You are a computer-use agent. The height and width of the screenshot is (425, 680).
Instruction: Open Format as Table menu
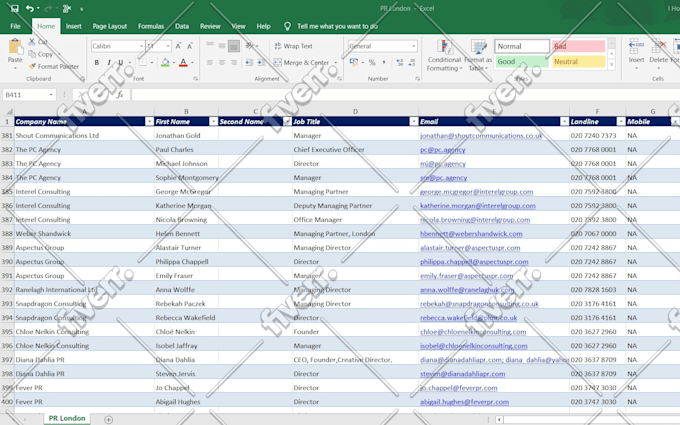pyautogui.click(x=478, y=55)
